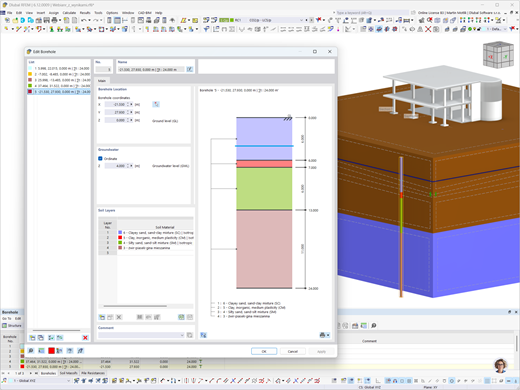The width and height of the screenshot is (520, 390).
Task: Click the OK button
Action: point(264,351)
